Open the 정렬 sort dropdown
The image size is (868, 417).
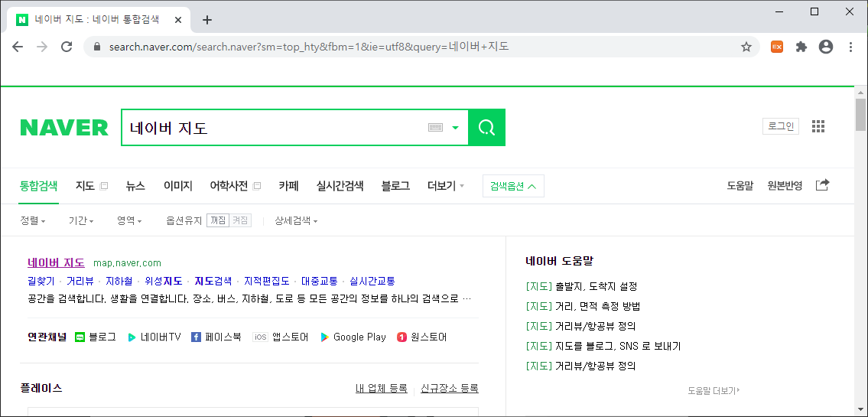tap(33, 221)
